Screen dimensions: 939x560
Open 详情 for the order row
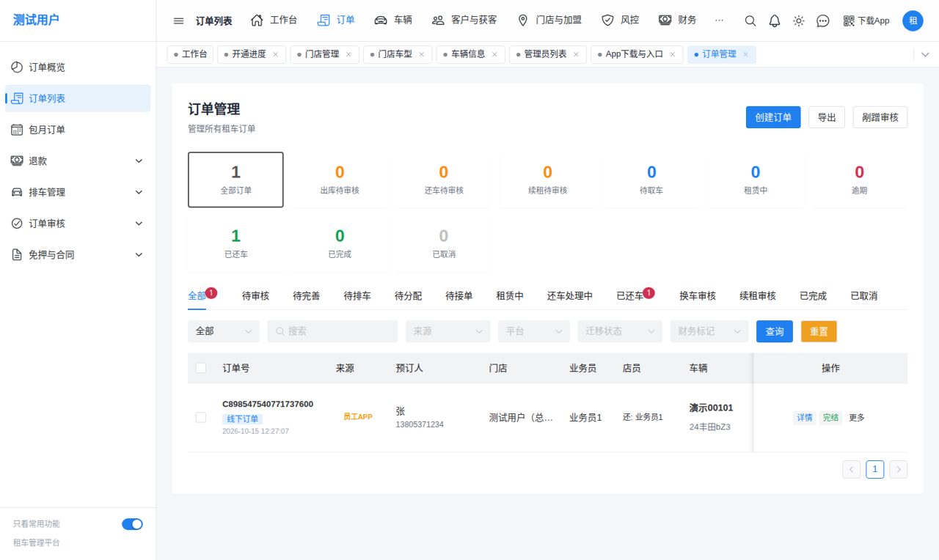[805, 418]
